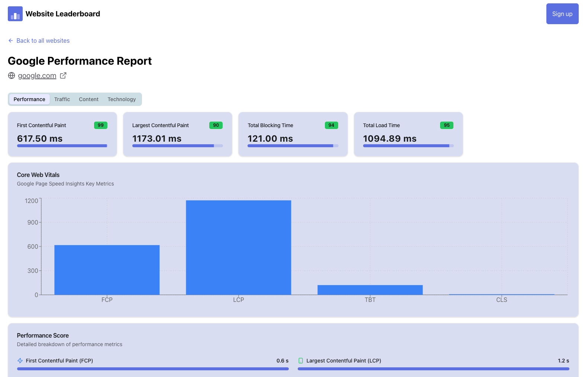Click the Detailed breakdown of performance metrics text

70,344
